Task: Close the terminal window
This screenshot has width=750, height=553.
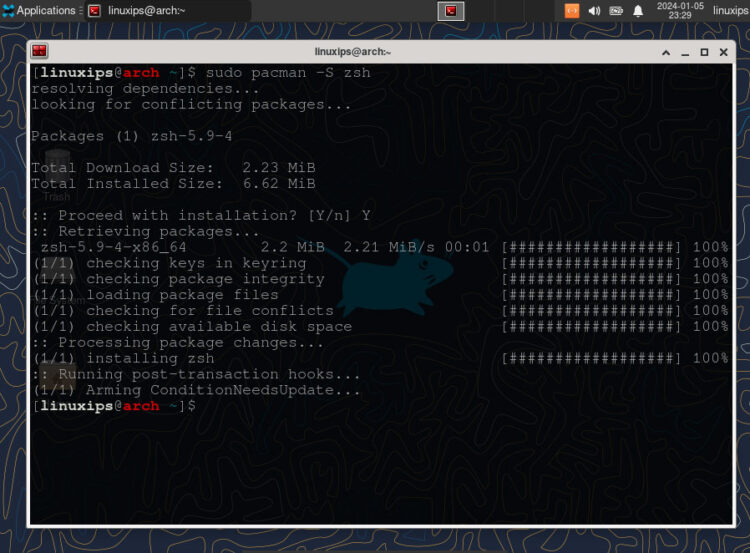Action: [x=724, y=52]
